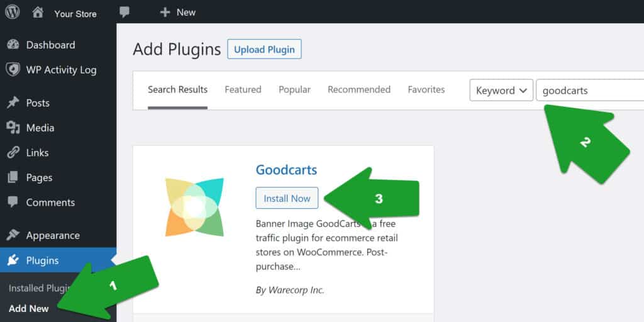Click the Goodcarts plugin description text
The image size is (644, 322).
pyautogui.click(x=327, y=245)
